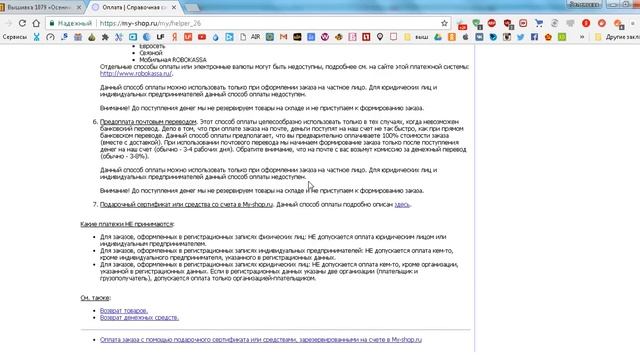Open the Возврат товаров link

coord(124,311)
